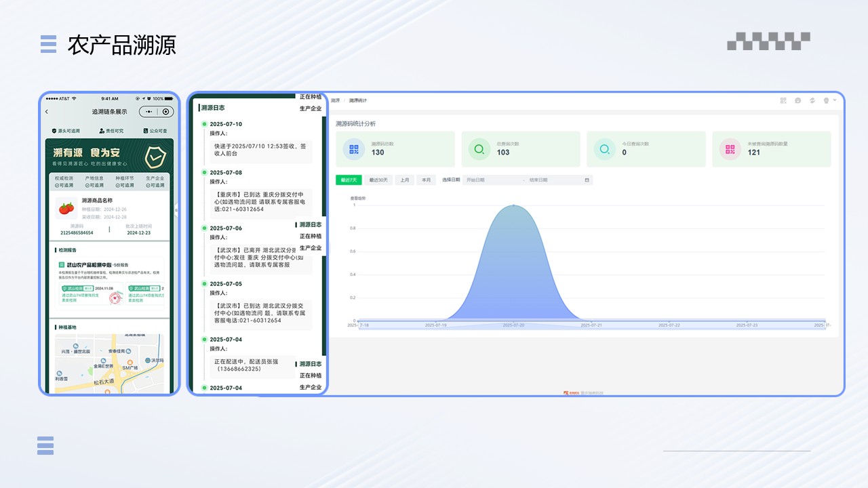Select the 种植环节 tab
Viewport: 868px width, 488px height.
click(125, 182)
